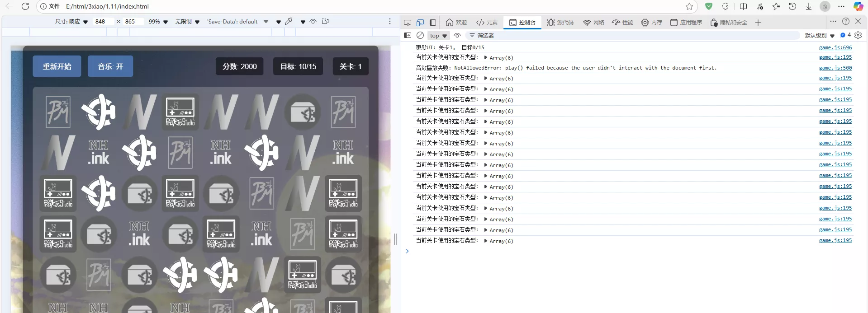The image size is (868, 313).
Task: Click the DevTools help question mark icon
Action: point(845,22)
